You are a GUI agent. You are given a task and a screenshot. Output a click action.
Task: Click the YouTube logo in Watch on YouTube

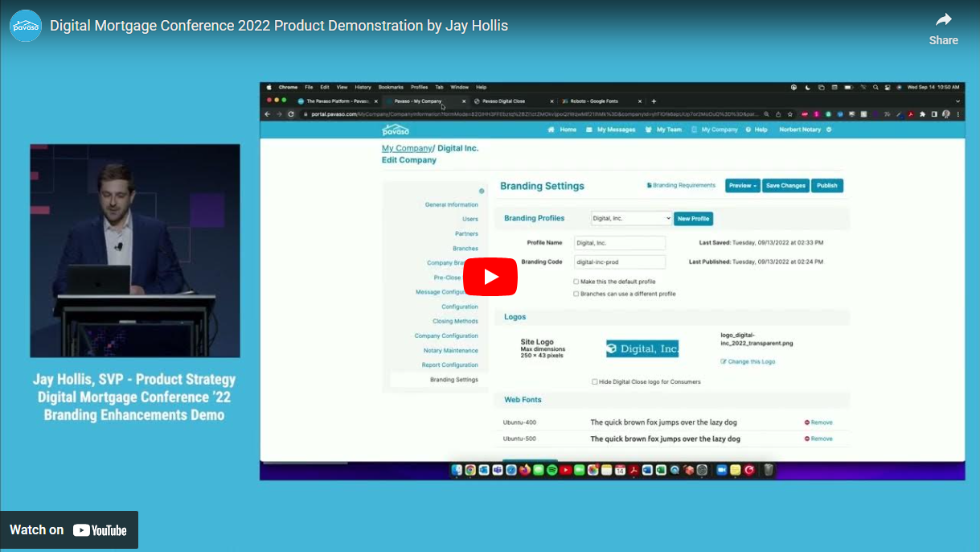(x=100, y=530)
